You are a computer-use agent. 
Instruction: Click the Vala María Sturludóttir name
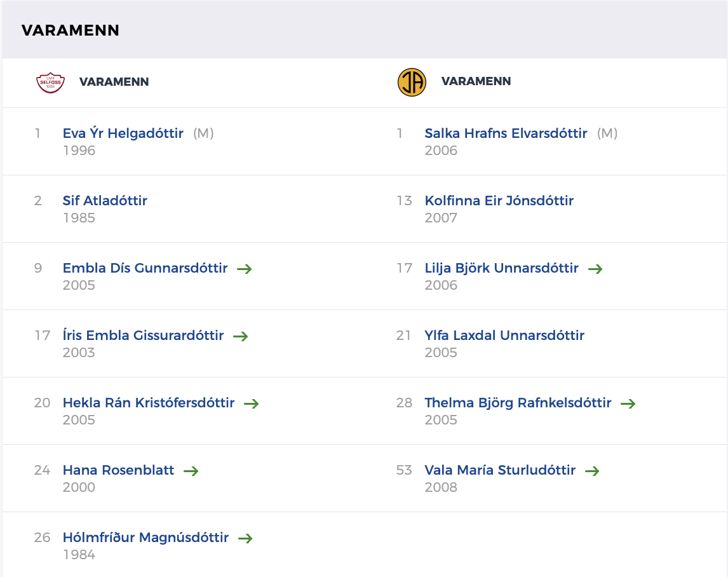point(500,470)
